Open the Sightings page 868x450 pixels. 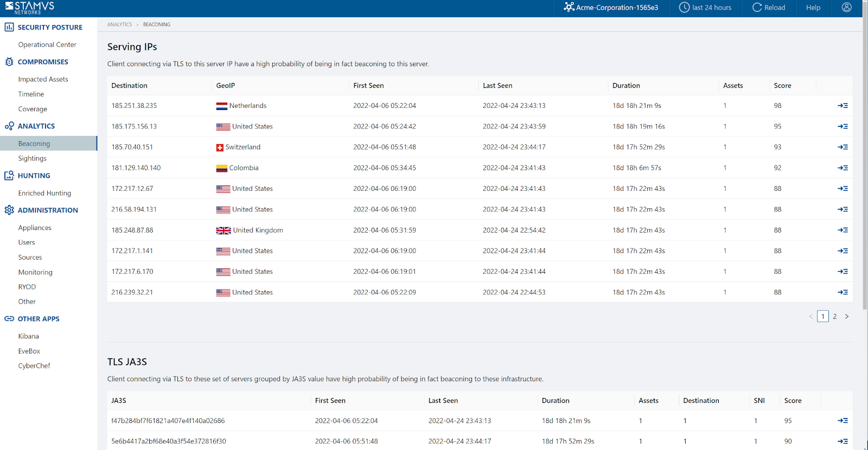[32, 158]
